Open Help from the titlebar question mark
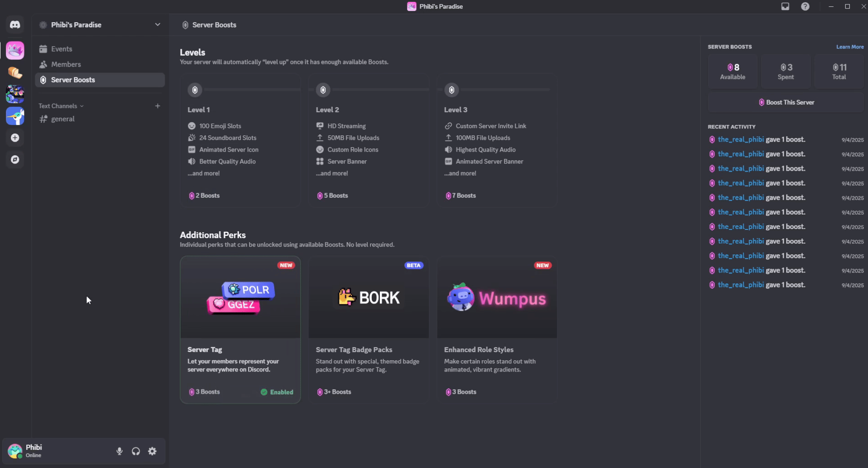 pos(806,6)
